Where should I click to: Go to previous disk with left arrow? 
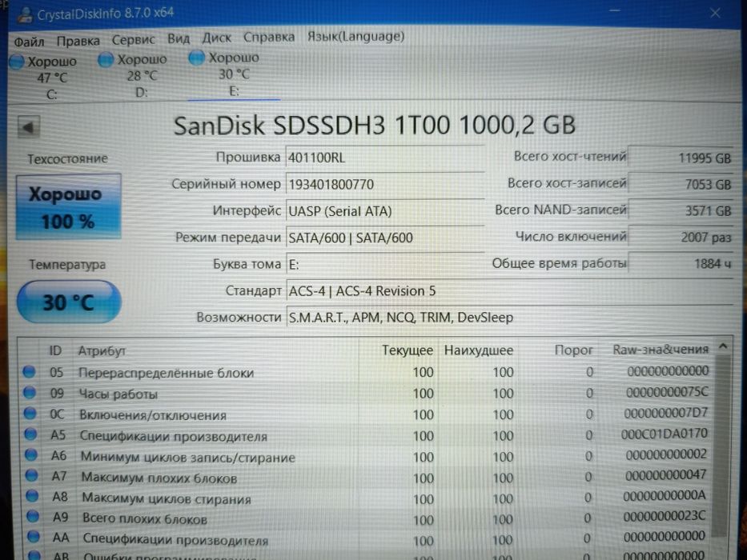pos(28,127)
